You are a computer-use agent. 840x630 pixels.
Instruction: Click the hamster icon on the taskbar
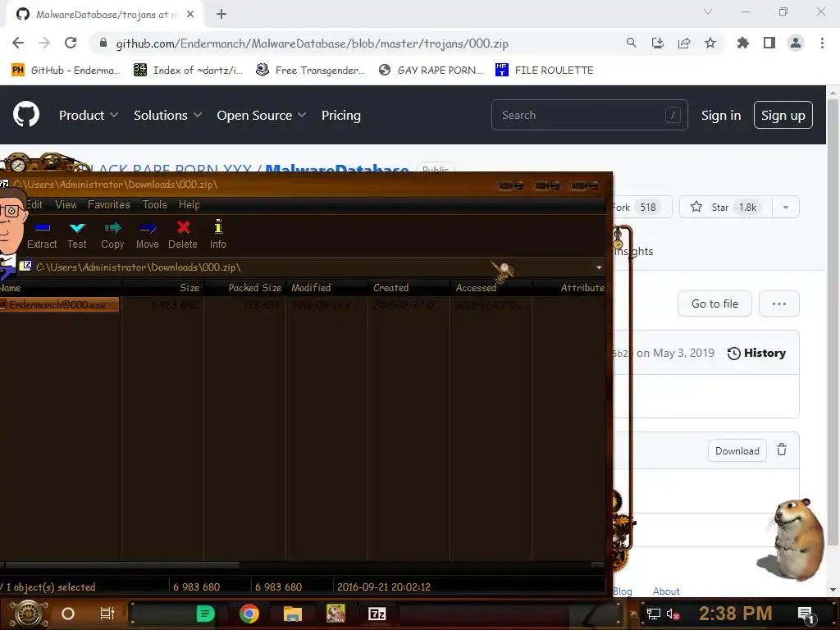pos(336,614)
